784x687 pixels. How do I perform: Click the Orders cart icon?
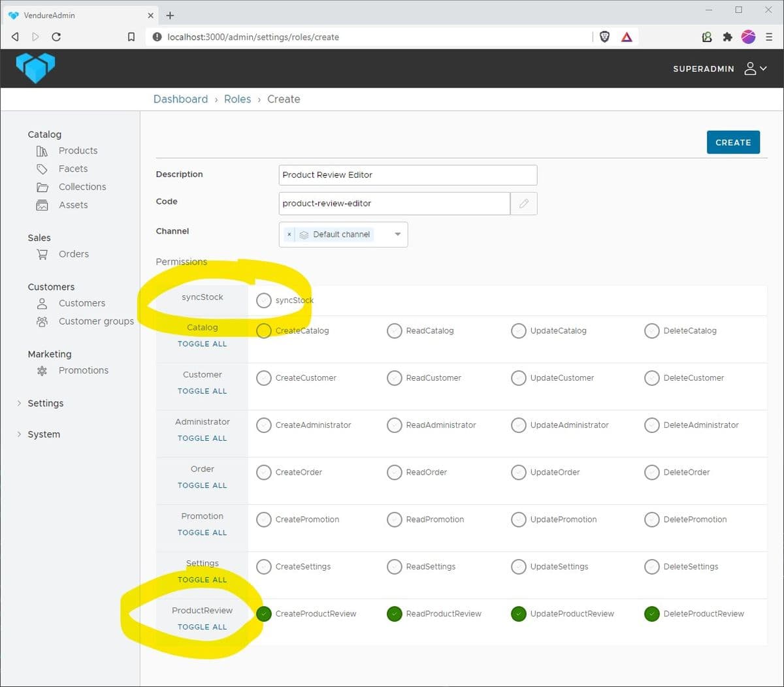42,255
